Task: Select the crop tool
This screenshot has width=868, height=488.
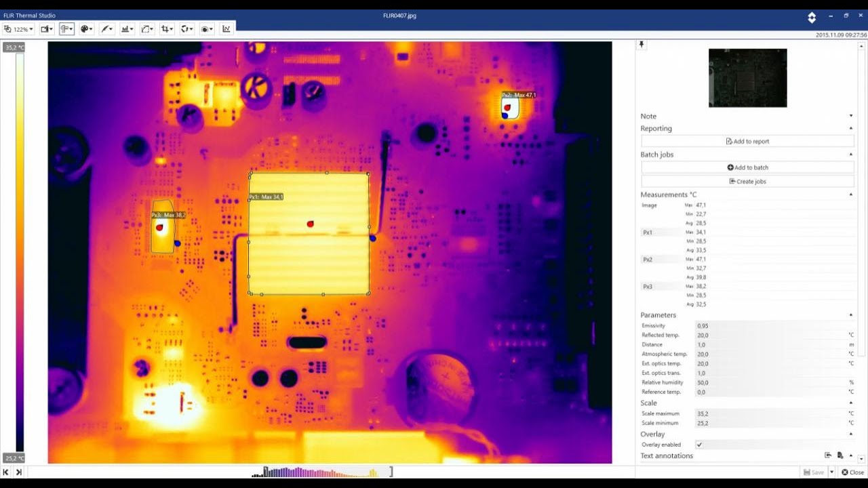Action: (x=167, y=29)
